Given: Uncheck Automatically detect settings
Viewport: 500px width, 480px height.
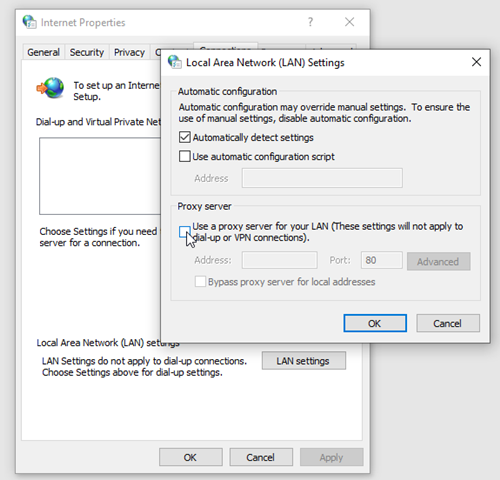Looking at the screenshot, I should point(185,137).
